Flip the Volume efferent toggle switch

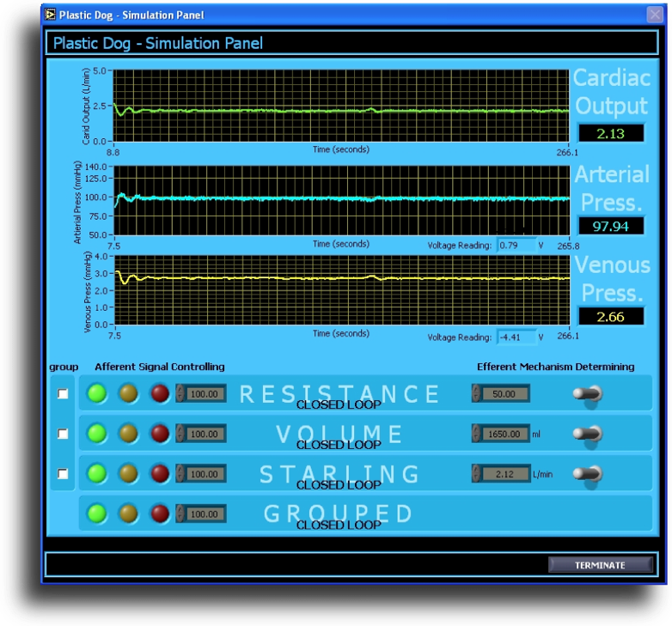(x=589, y=434)
